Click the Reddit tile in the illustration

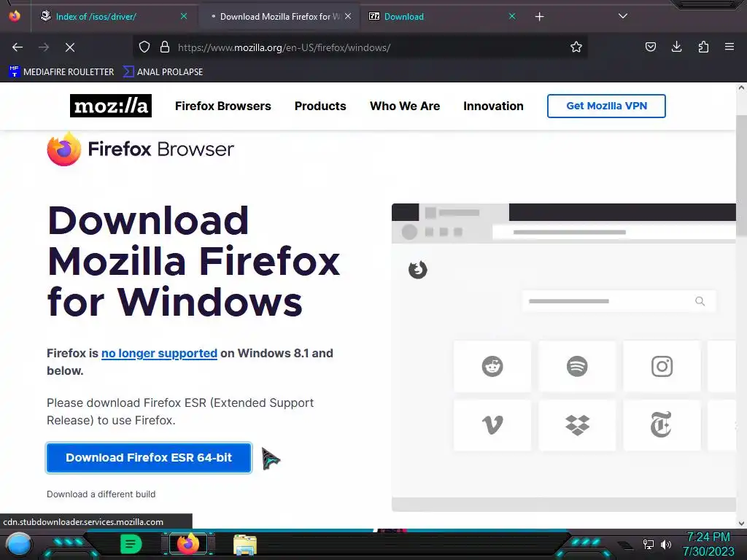click(x=492, y=366)
